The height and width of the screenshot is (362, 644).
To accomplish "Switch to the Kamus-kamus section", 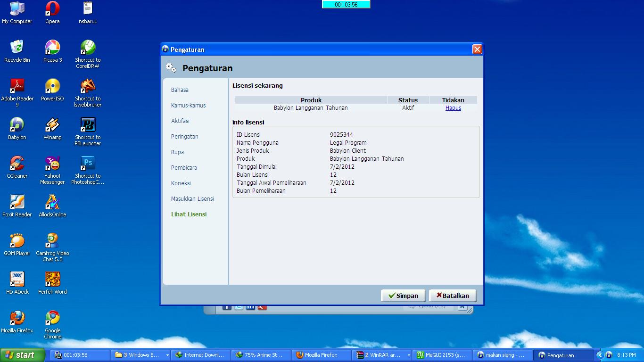I will tap(188, 105).
